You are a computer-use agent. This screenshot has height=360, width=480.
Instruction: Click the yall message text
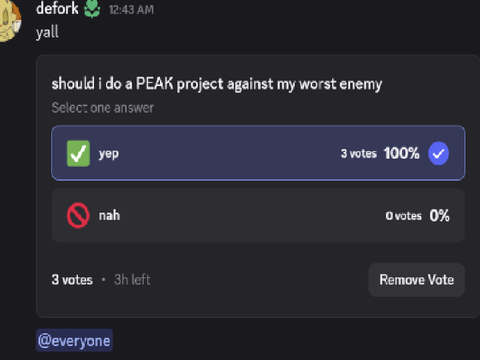tap(47, 32)
